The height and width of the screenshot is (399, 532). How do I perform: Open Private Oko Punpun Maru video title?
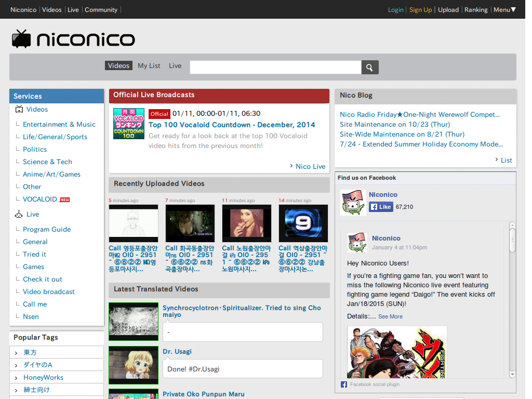click(x=204, y=394)
